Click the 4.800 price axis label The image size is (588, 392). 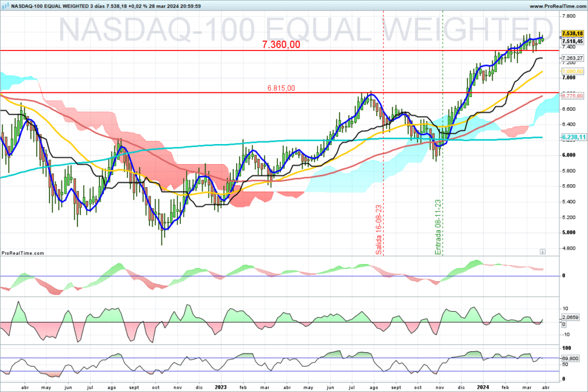(569, 248)
